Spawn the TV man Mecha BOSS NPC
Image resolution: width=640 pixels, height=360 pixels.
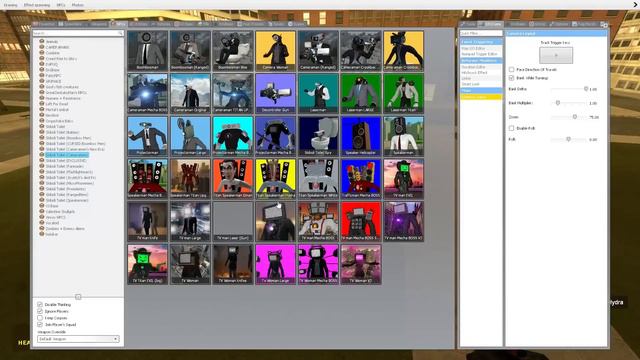(x=318, y=222)
